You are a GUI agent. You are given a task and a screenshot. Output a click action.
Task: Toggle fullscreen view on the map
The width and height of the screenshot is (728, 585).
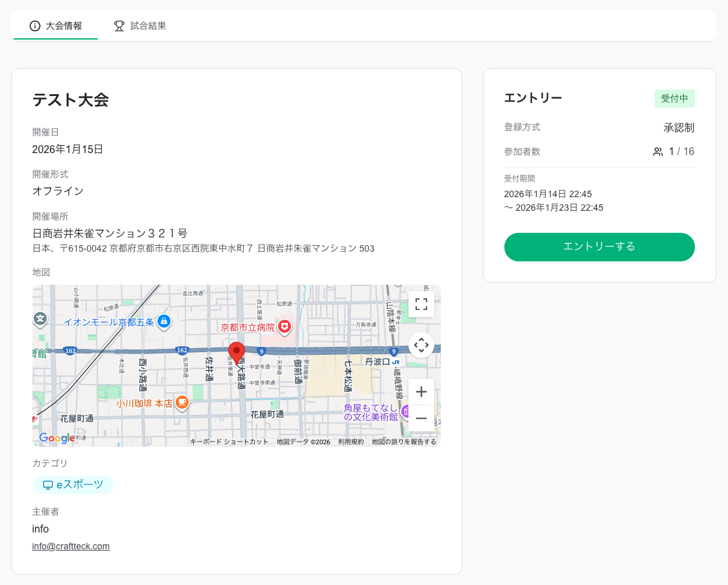[x=421, y=304]
